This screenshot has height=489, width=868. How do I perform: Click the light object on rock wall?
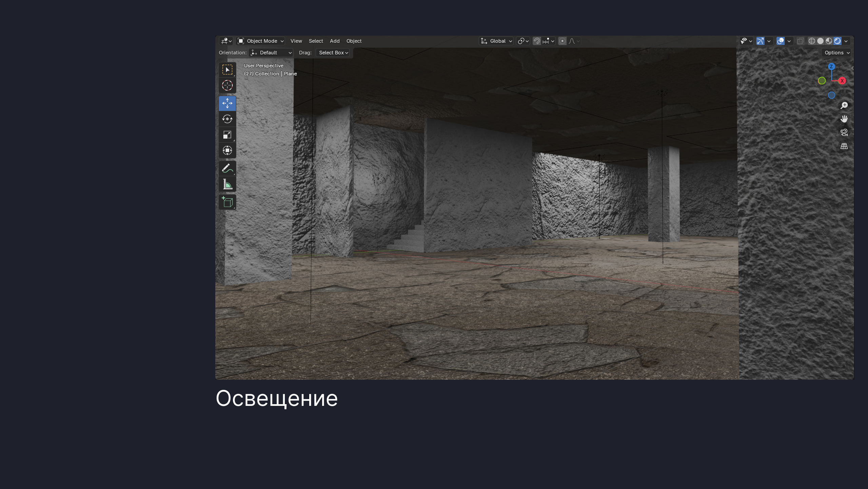[x=378, y=178]
